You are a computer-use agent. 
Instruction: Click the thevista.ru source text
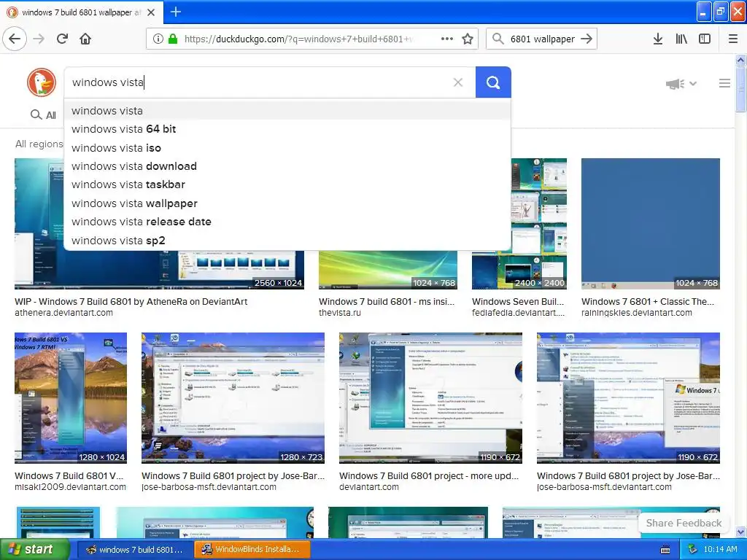coord(340,313)
